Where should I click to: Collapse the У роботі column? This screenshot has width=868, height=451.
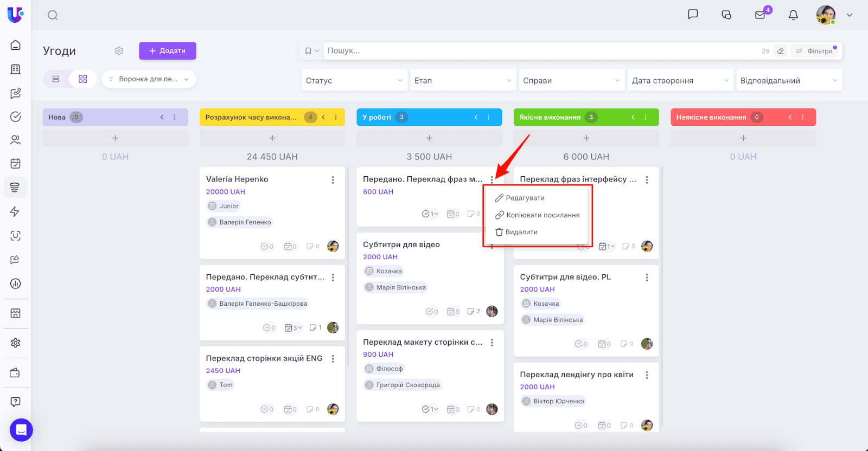[476, 117]
